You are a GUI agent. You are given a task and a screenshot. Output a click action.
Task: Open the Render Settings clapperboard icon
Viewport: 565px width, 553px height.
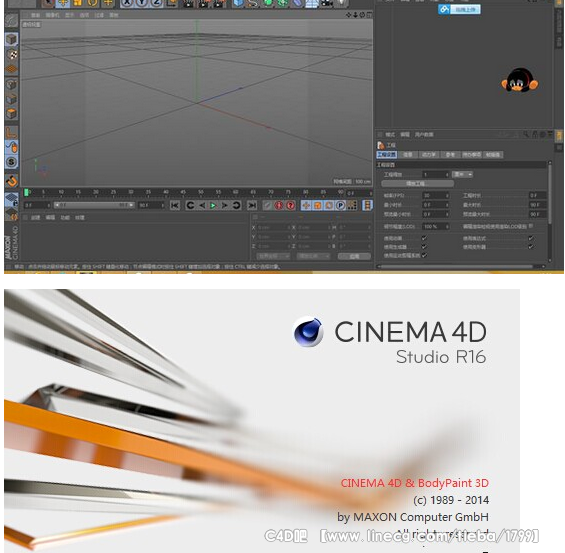coord(219,3)
